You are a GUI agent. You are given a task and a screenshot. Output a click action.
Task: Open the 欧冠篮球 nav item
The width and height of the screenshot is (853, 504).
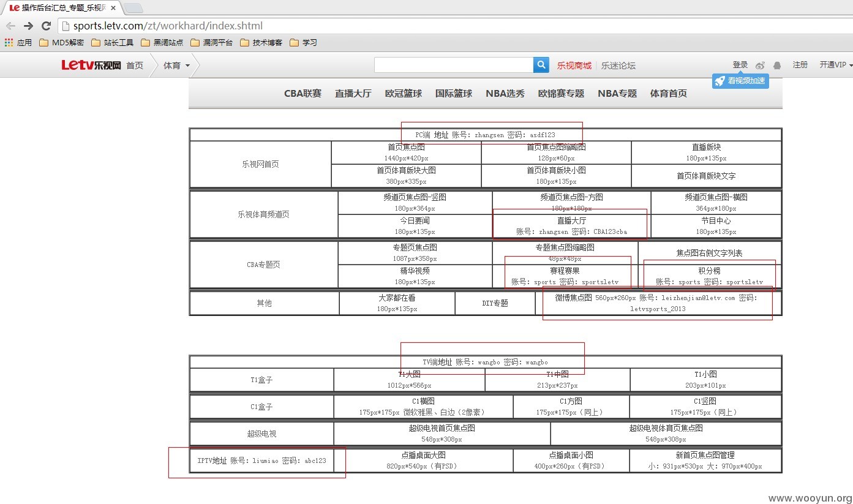(404, 93)
